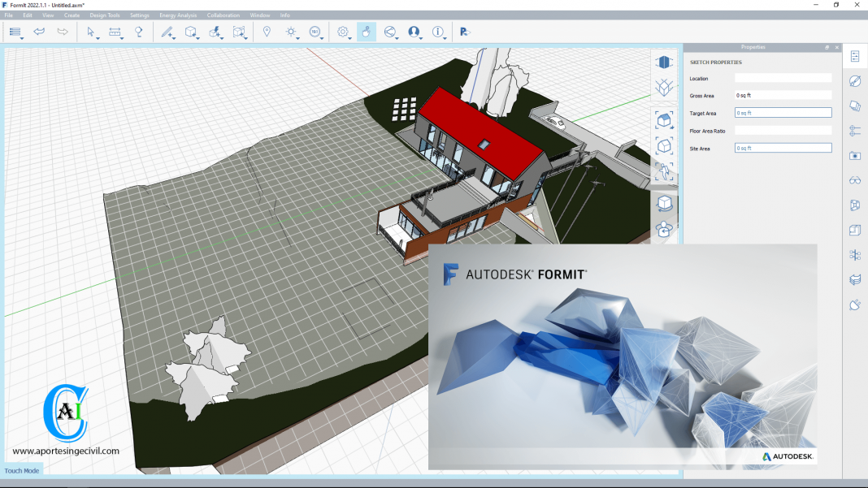Click the Properties panel float button

click(827, 47)
